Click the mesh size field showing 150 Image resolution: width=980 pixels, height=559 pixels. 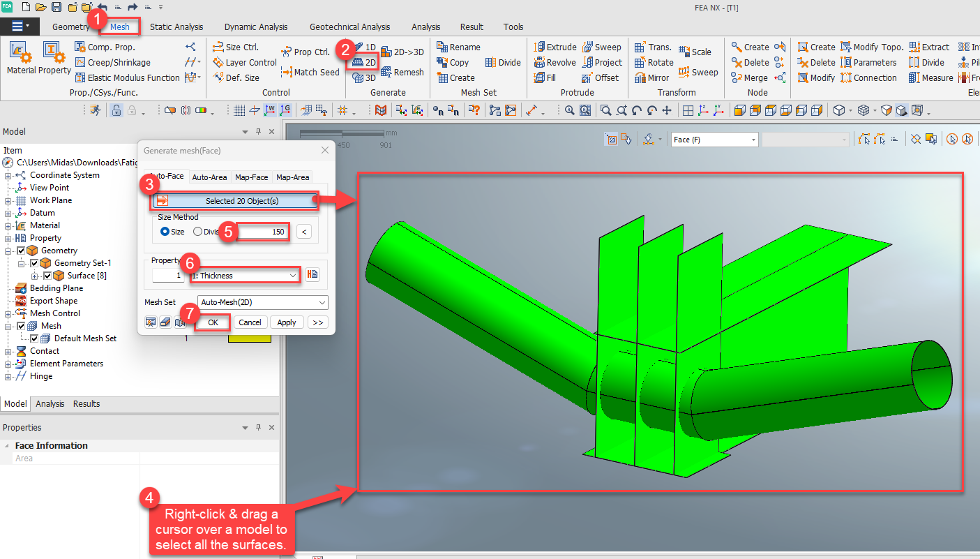(x=263, y=232)
